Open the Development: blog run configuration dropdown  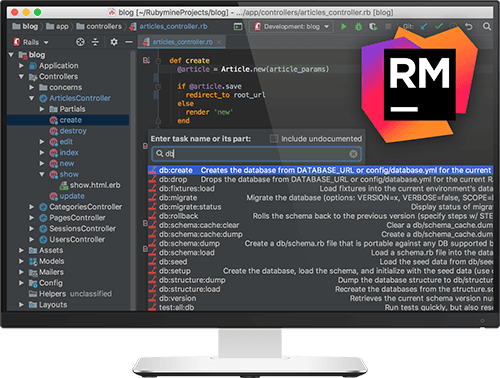(292, 27)
